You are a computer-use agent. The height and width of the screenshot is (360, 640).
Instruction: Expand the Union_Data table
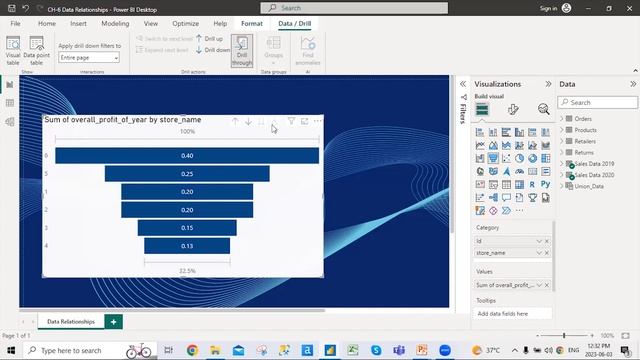coord(562,186)
